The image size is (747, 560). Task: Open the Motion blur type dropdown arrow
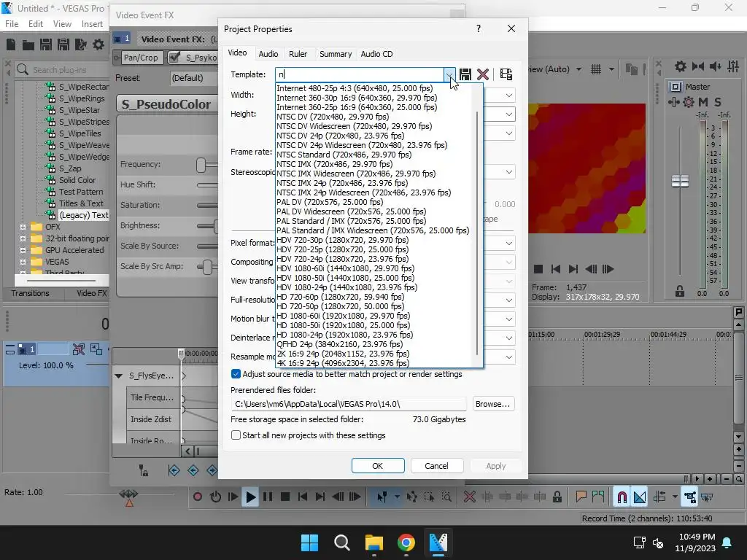point(508,319)
